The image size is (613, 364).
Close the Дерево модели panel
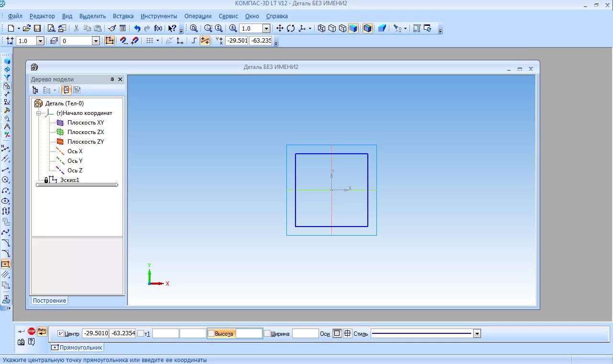120,80
